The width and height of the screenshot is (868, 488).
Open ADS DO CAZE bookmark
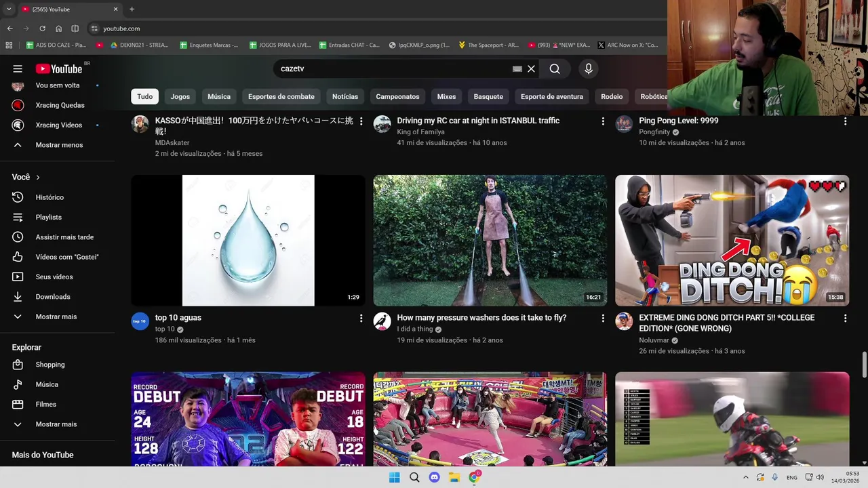(56, 45)
